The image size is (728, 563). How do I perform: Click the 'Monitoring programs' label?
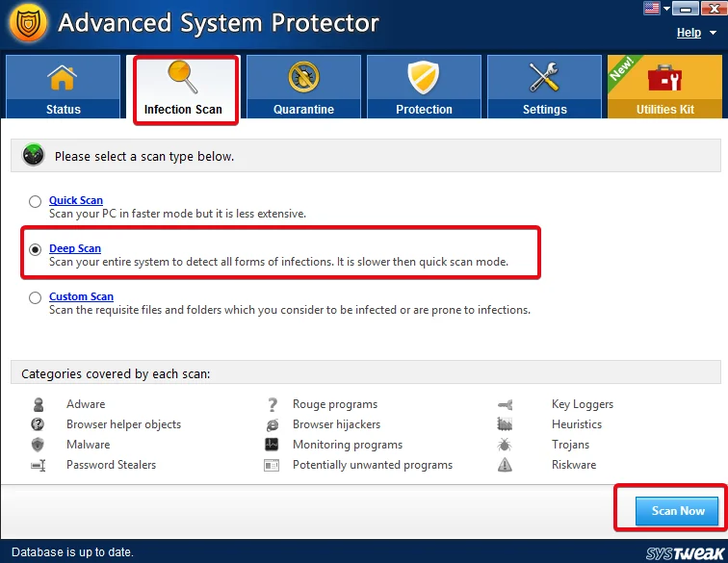[348, 446]
